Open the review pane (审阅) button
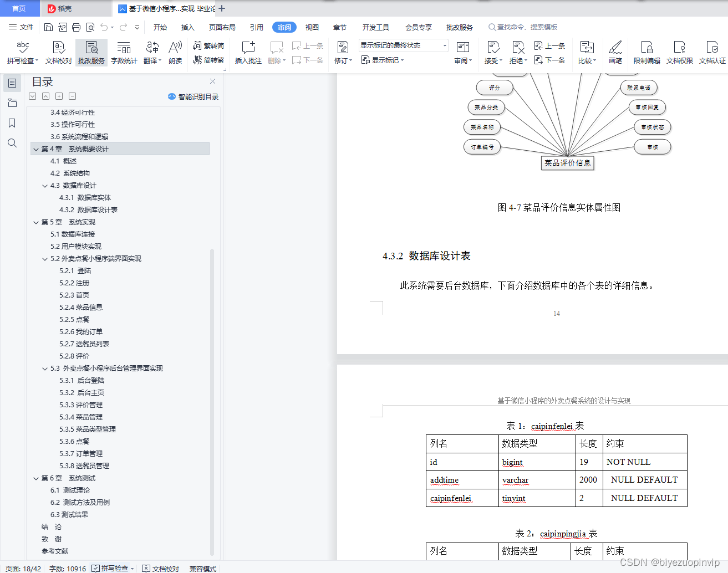This screenshot has width=728, height=573. point(463,53)
